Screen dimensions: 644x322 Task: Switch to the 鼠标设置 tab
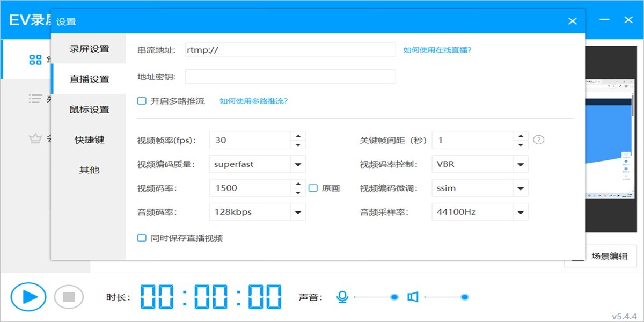[x=89, y=109]
